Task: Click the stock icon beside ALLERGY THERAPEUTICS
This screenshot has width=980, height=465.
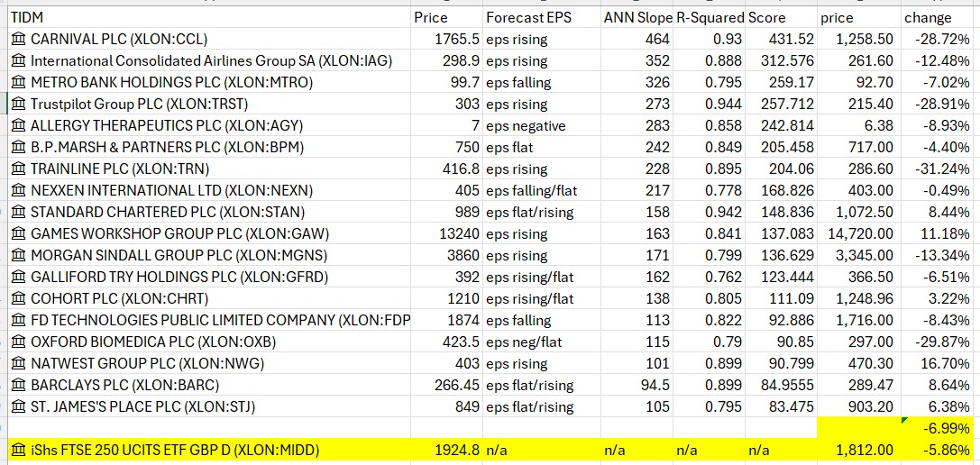Action: click(x=19, y=126)
